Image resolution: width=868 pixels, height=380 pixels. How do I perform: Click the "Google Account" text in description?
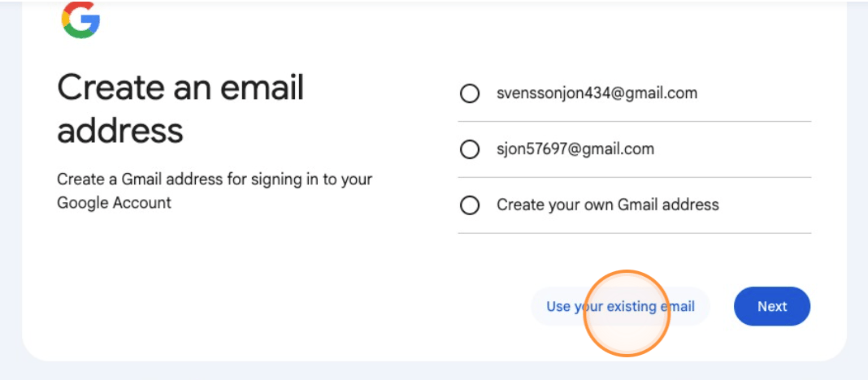[114, 203]
